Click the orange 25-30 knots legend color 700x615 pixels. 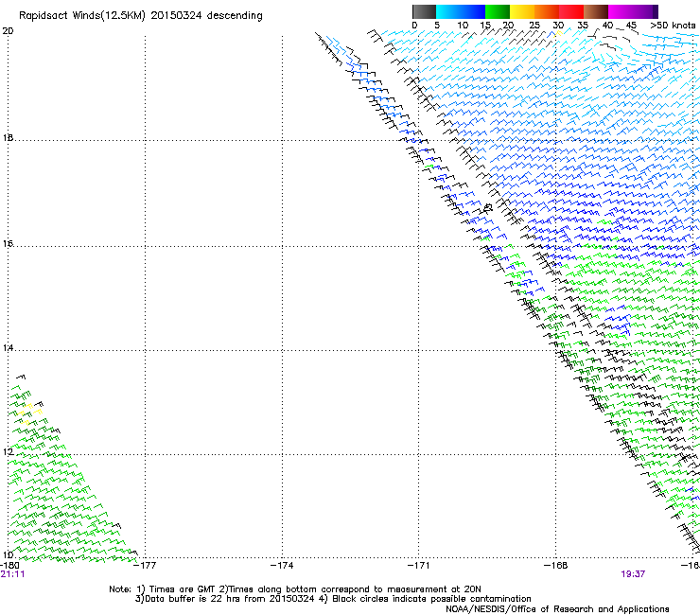(x=547, y=11)
